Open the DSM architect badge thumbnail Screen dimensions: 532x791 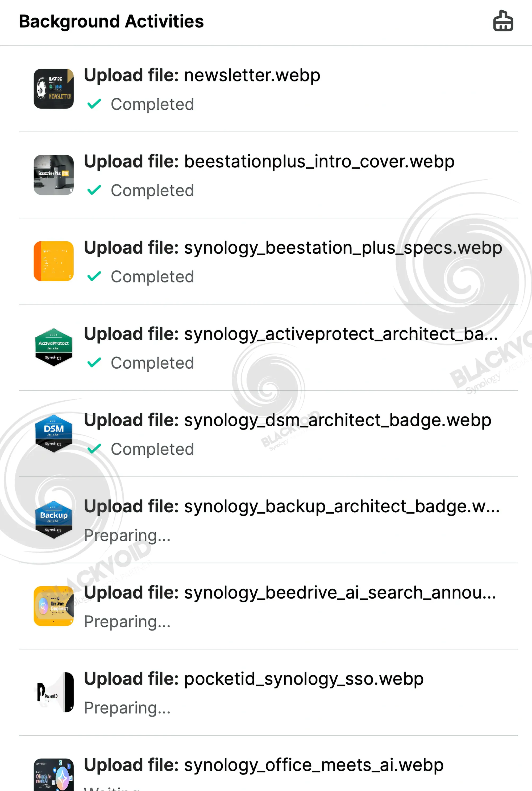coord(54,434)
